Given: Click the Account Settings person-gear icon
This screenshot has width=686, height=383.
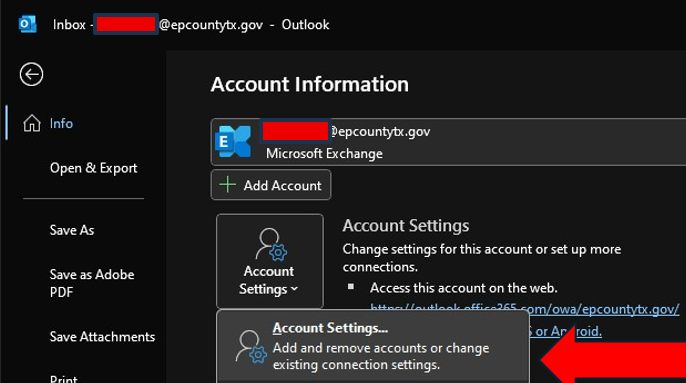Looking at the screenshot, I should [x=271, y=244].
